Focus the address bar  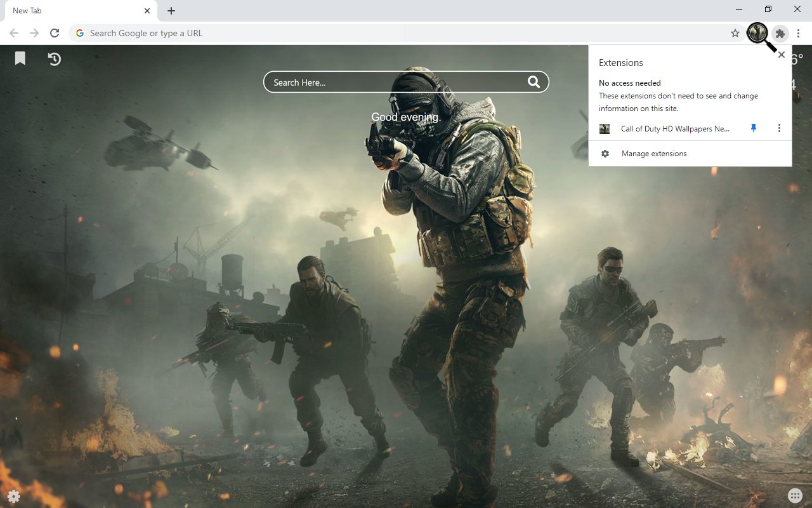coord(406,33)
